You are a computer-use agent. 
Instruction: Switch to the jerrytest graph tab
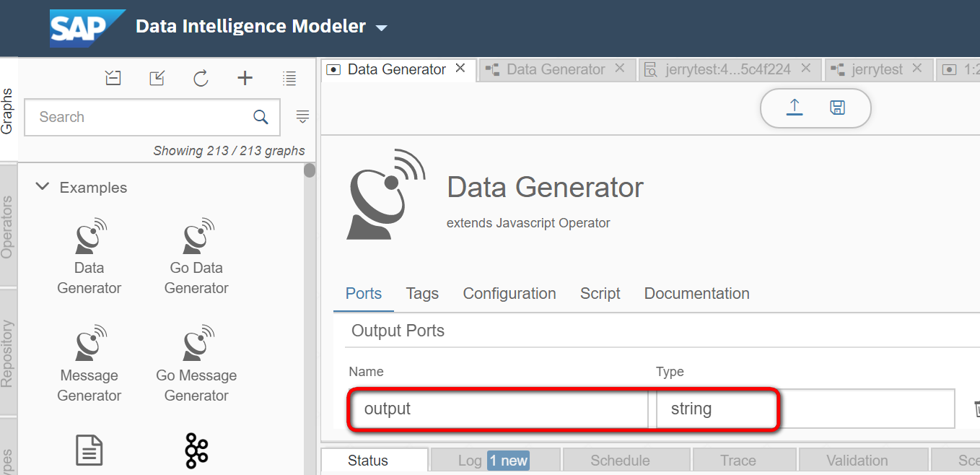point(876,69)
